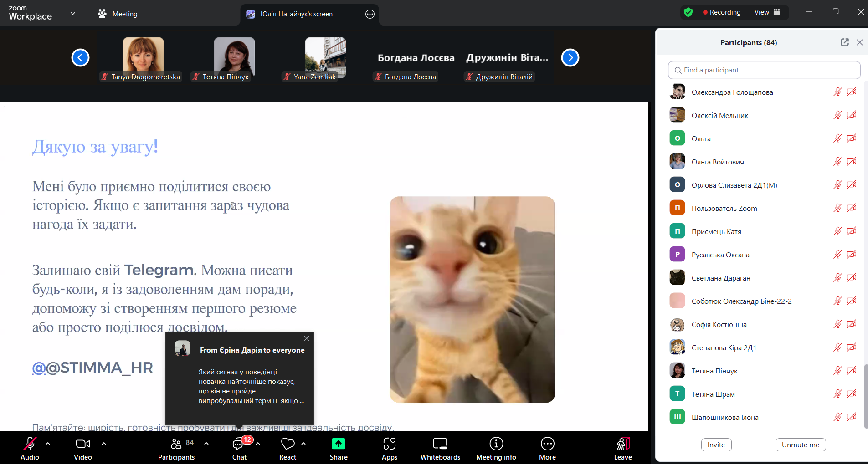The width and height of the screenshot is (868, 465).
Task: Click the Invite button
Action: point(716,445)
